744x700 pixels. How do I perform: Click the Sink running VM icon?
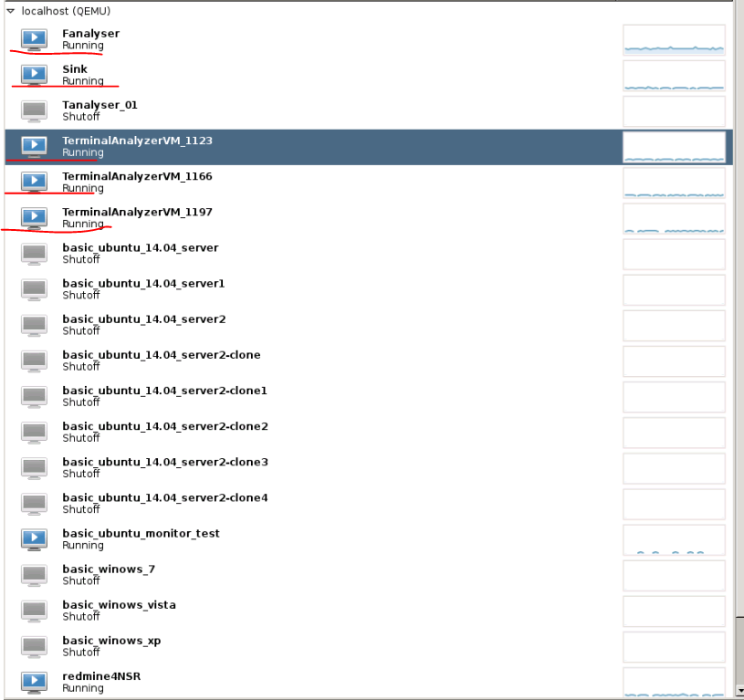pos(34,75)
